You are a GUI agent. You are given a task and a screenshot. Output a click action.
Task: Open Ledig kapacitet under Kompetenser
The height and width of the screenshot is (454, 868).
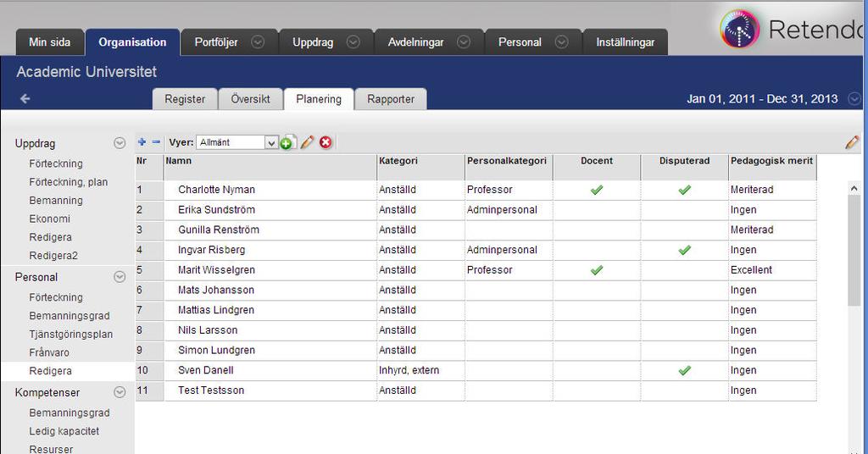click(x=64, y=431)
